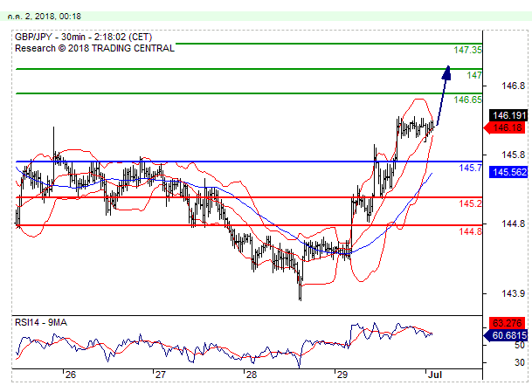
Task: Click the black 146.191 current price tag
Action: click(508, 115)
